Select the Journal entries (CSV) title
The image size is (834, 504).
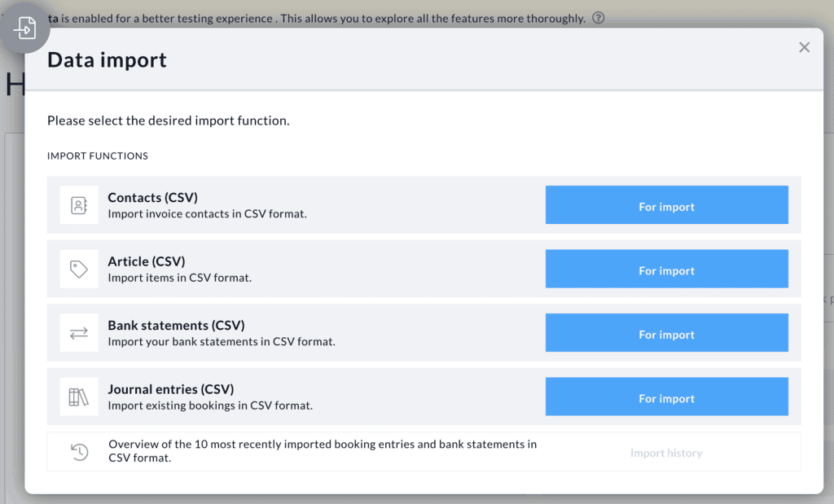coord(171,389)
